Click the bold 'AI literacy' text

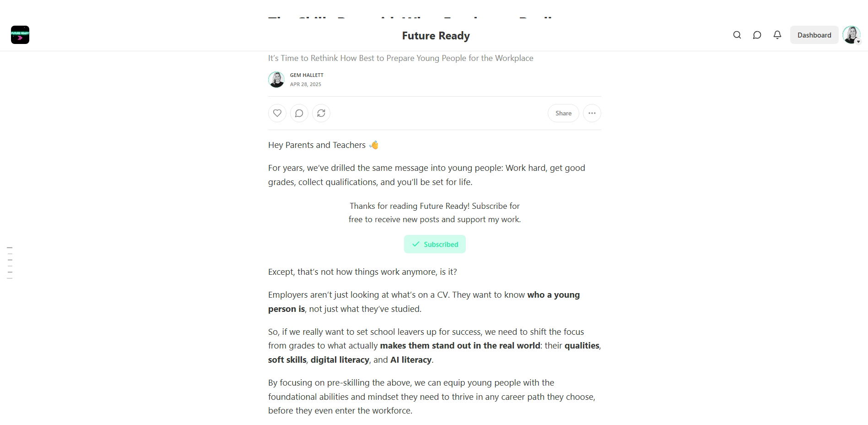tap(410, 360)
